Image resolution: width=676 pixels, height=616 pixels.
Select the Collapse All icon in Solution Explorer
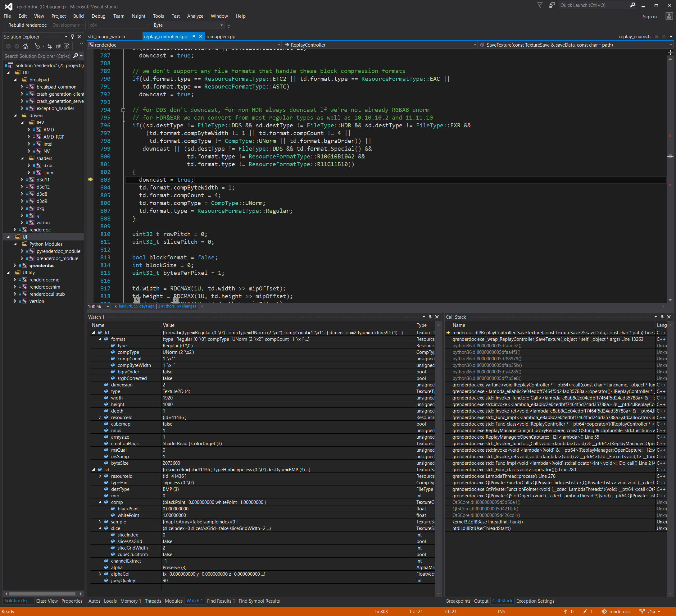click(58, 46)
